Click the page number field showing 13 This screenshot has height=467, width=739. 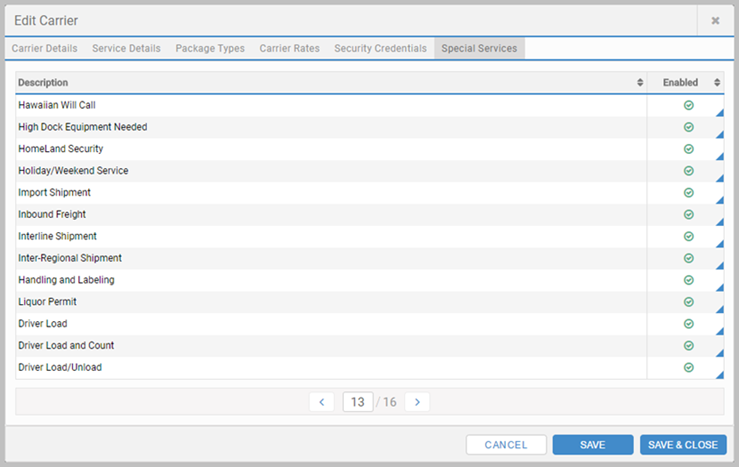click(358, 402)
